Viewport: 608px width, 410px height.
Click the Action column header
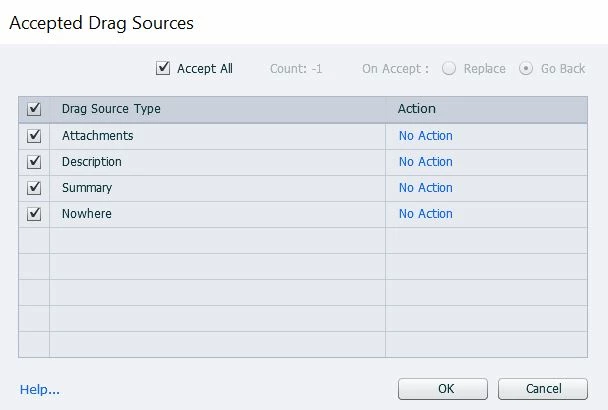[417, 109]
